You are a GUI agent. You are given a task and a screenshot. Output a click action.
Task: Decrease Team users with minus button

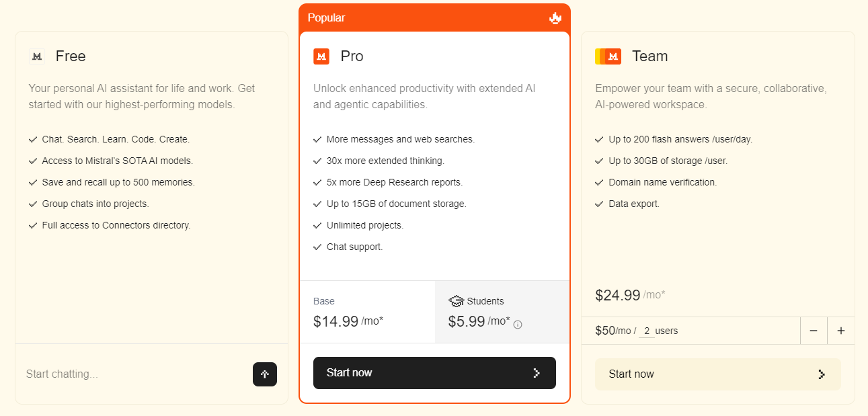tap(814, 331)
